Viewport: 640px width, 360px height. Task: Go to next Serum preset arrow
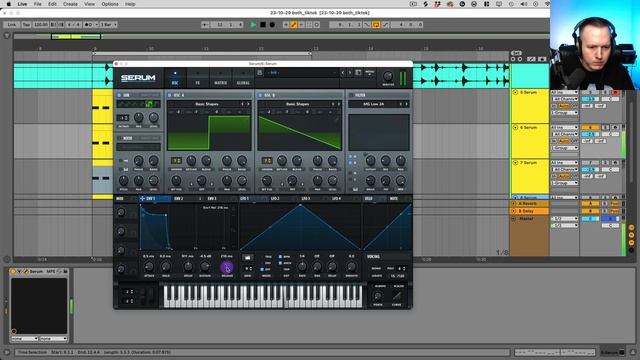pos(350,73)
